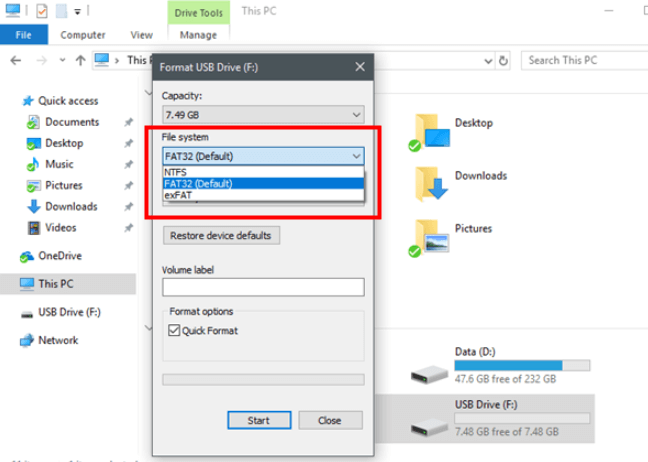The image size is (648, 462).
Task: Click Restore device defaults button
Action: point(221,236)
